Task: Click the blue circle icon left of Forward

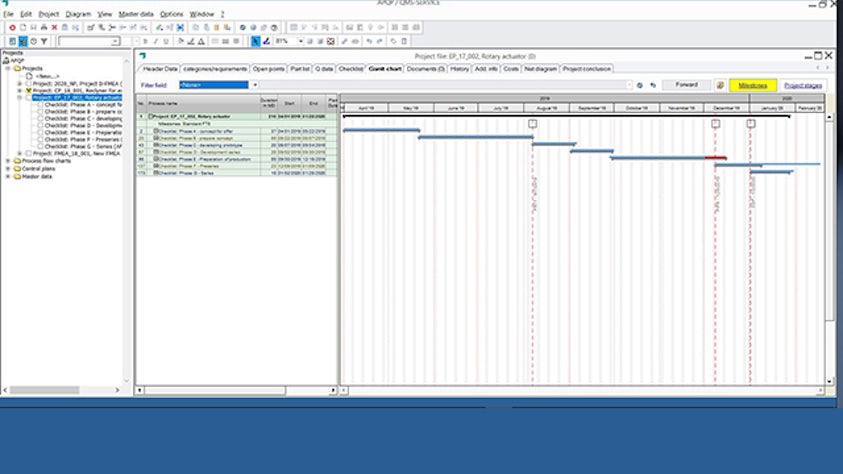Action: pyautogui.click(x=640, y=85)
